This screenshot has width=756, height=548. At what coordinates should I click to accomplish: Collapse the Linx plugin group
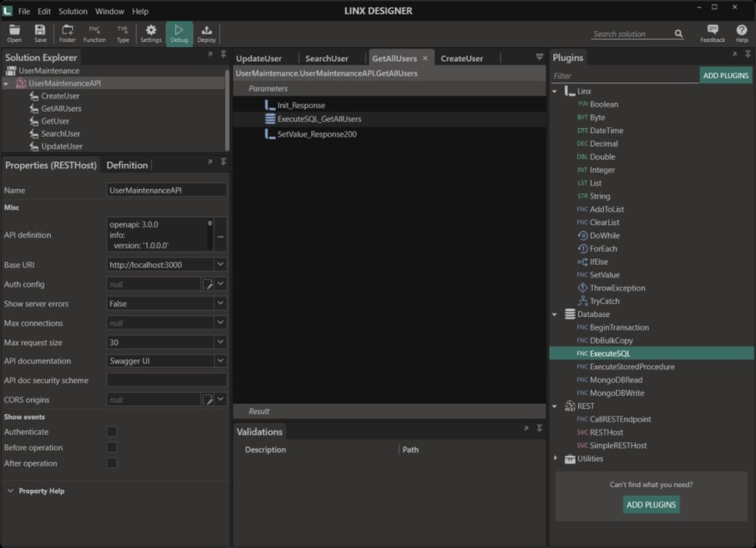pos(555,91)
